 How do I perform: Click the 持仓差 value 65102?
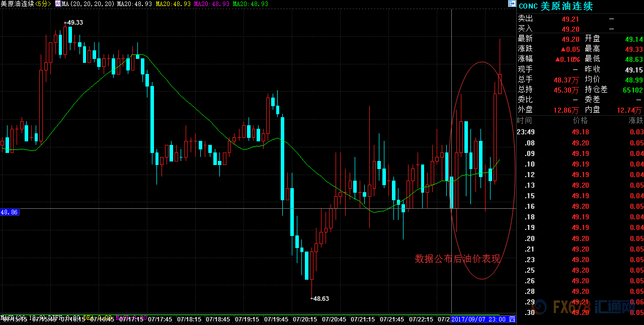[632, 90]
